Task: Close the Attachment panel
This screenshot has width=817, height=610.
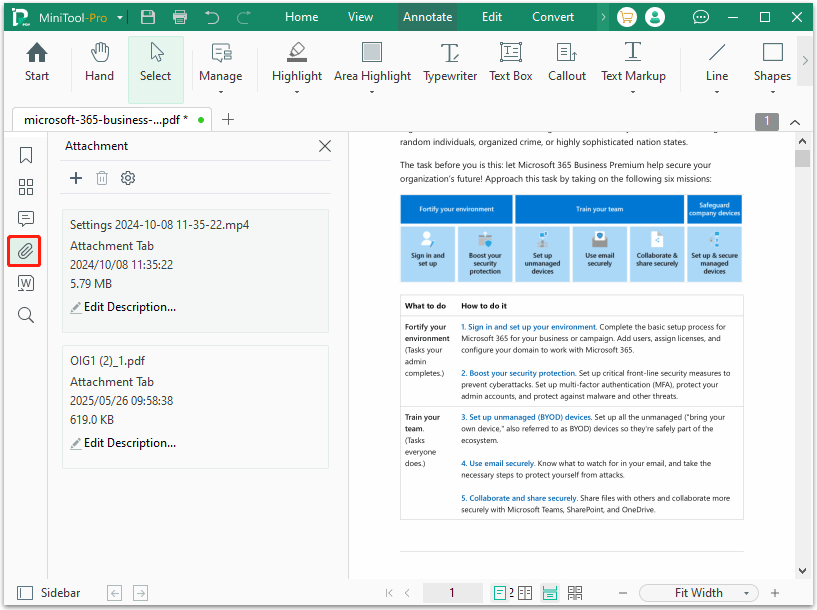Action: [x=325, y=146]
